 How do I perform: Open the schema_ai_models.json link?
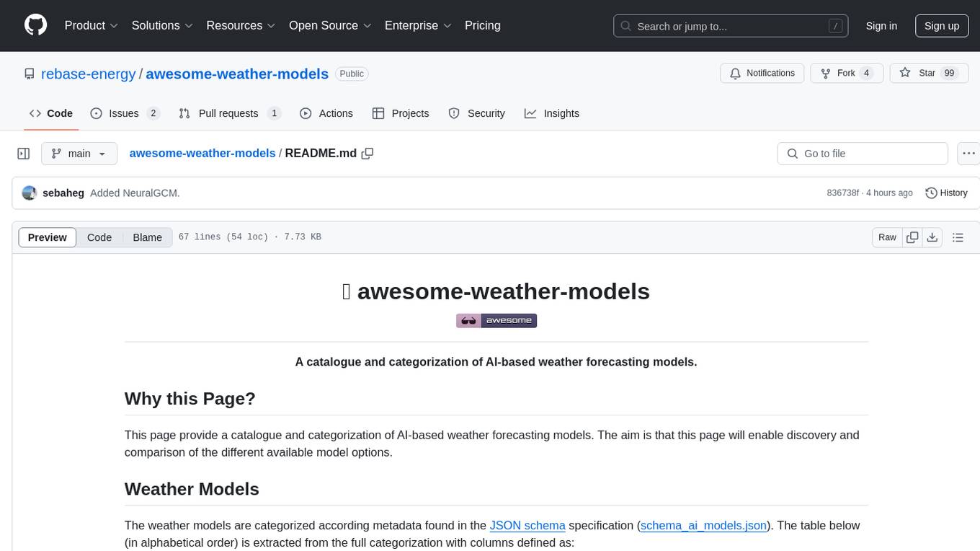pyautogui.click(x=703, y=525)
